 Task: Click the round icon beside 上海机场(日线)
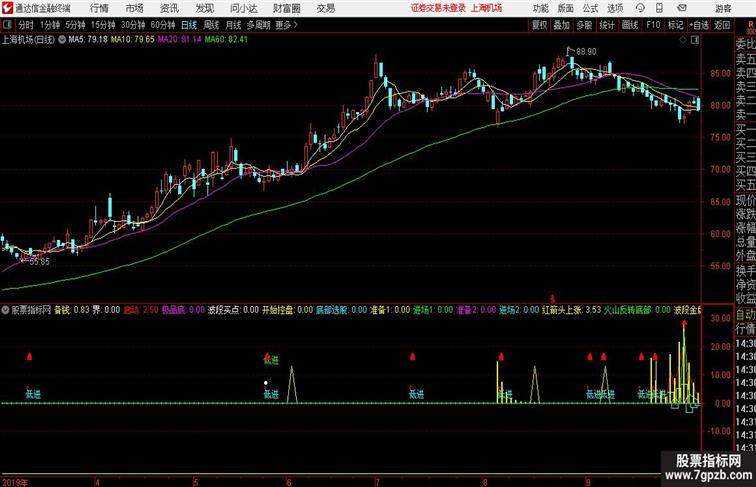click(x=62, y=40)
